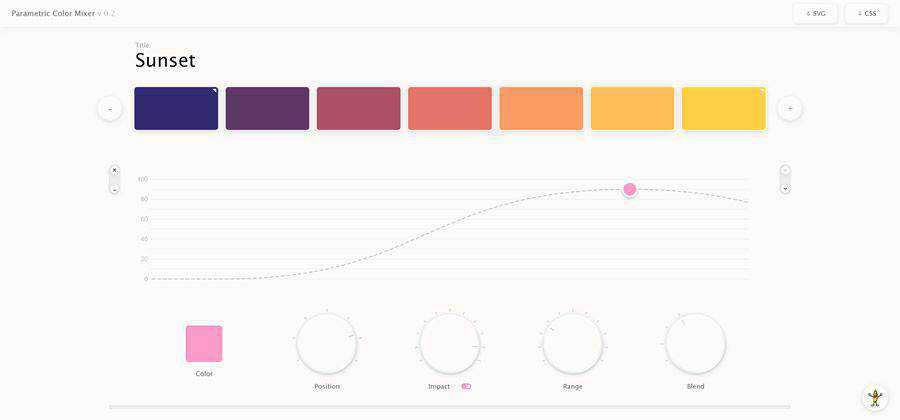
Task: Select the dark navy blue swatch
Action: [176, 108]
